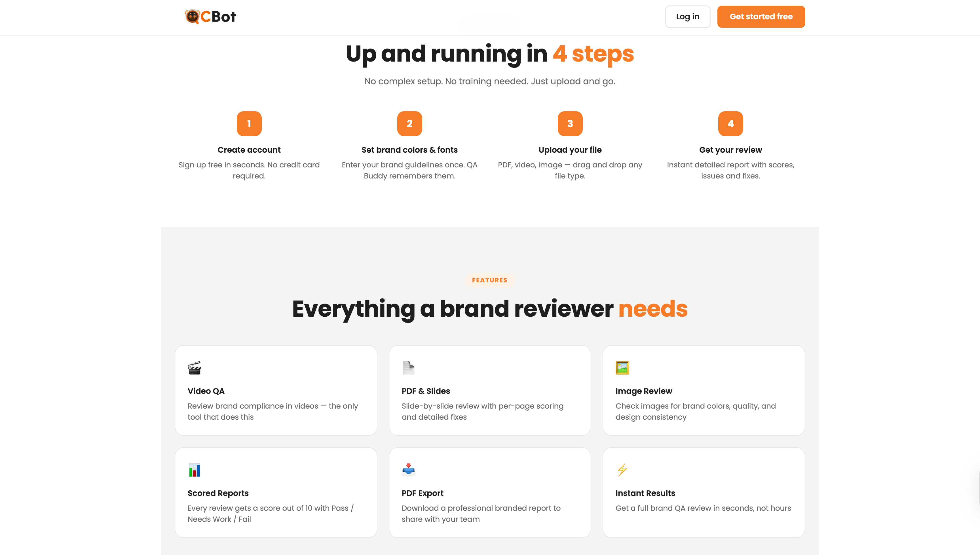Click the Video QA clapperboard icon

click(194, 368)
